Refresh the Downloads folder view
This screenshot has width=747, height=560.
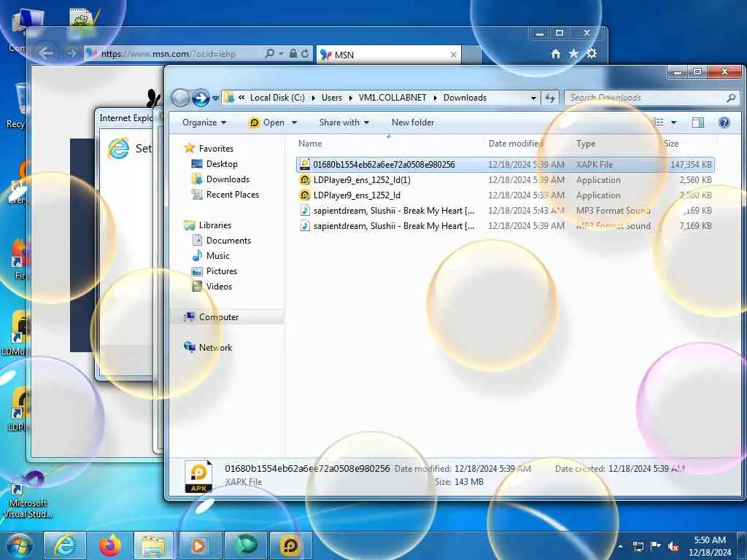click(x=550, y=98)
